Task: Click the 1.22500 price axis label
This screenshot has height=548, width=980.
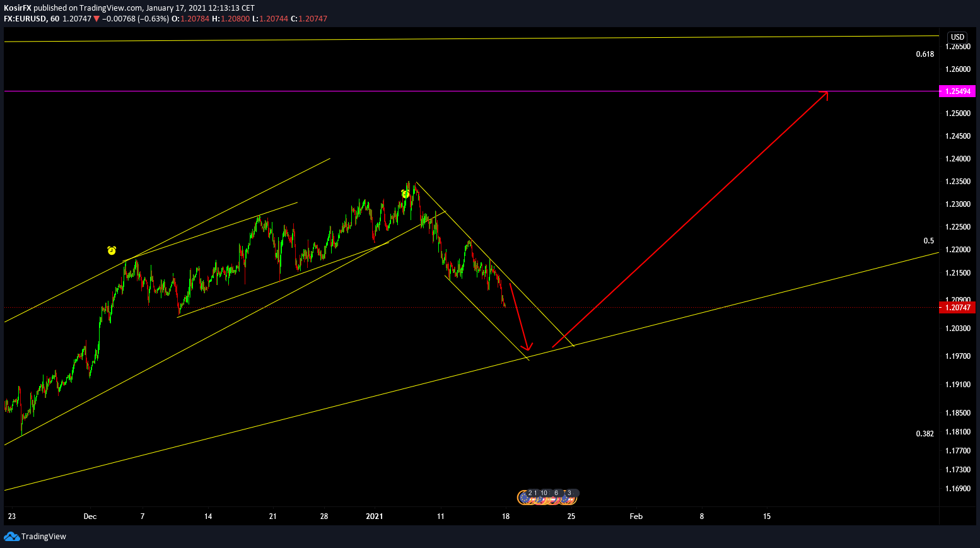Action: 958,227
